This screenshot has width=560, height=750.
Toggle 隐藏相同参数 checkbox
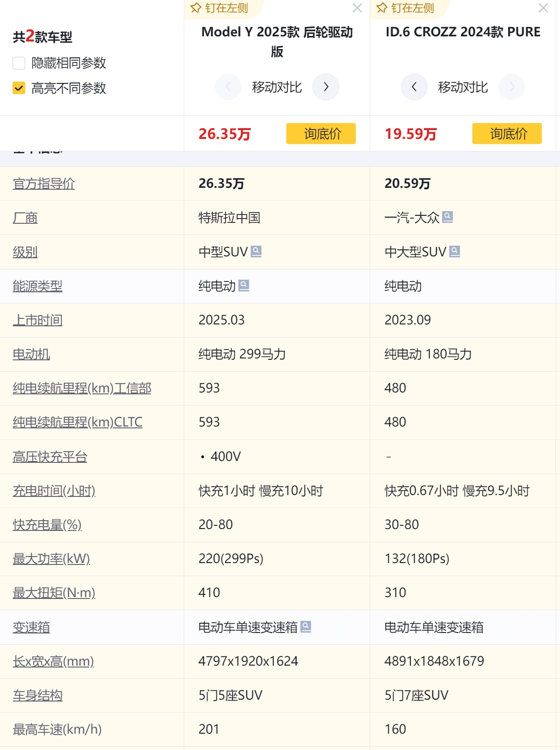(x=19, y=63)
